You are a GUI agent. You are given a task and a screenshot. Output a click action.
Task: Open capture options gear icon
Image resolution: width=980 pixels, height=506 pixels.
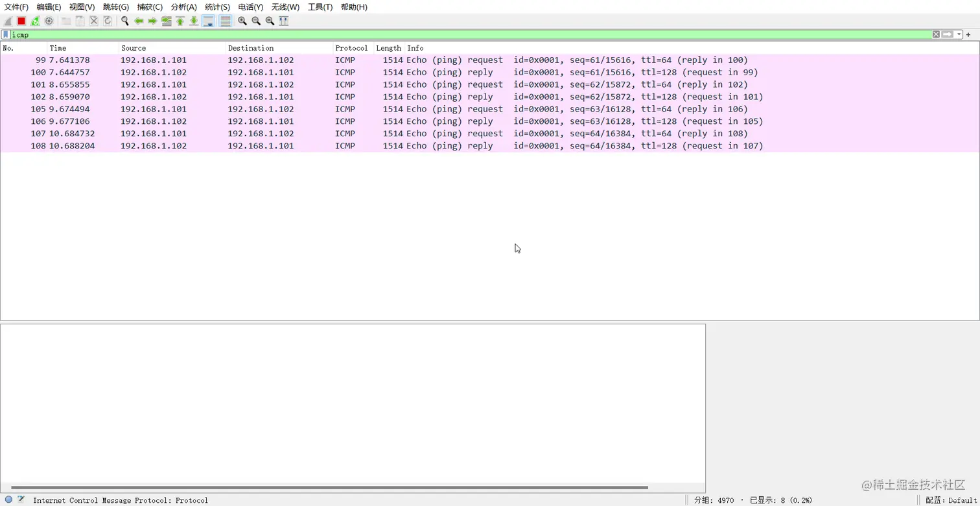click(x=49, y=21)
